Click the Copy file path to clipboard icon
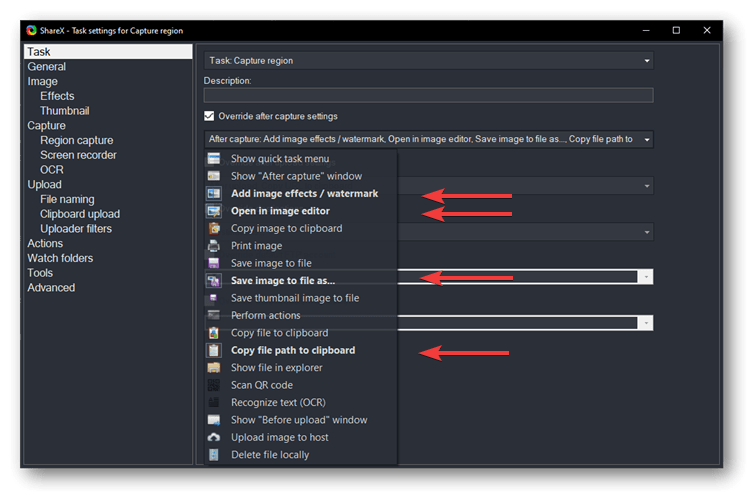Viewport: 750px width, 495px height. click(x=214, y=350)
